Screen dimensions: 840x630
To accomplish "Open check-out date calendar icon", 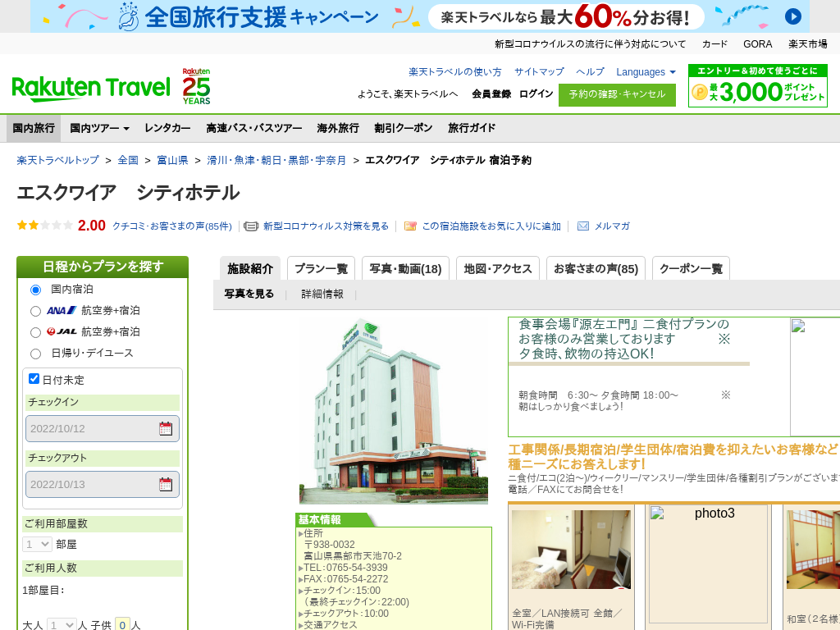I will pos(166,484).
